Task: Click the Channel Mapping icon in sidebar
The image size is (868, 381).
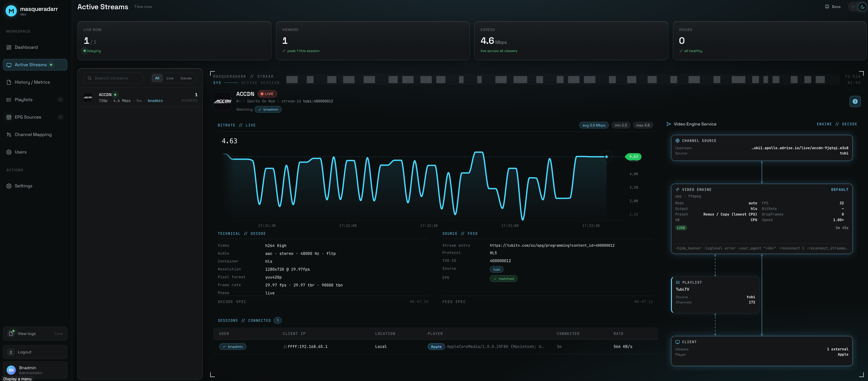Action: [9, 135]
